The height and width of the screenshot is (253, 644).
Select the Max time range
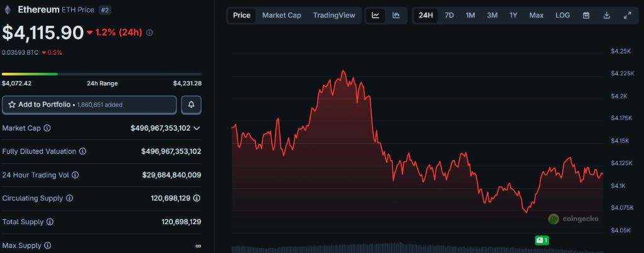(536, 15)
